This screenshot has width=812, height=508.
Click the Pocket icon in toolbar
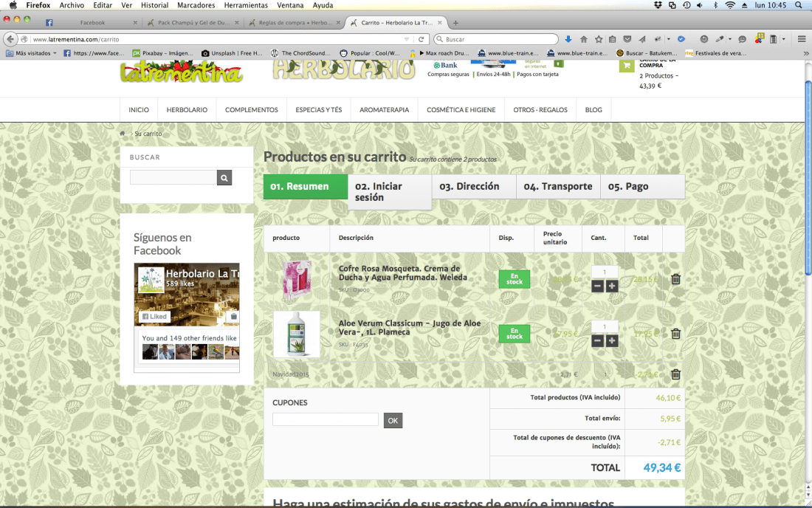(627, 39)
